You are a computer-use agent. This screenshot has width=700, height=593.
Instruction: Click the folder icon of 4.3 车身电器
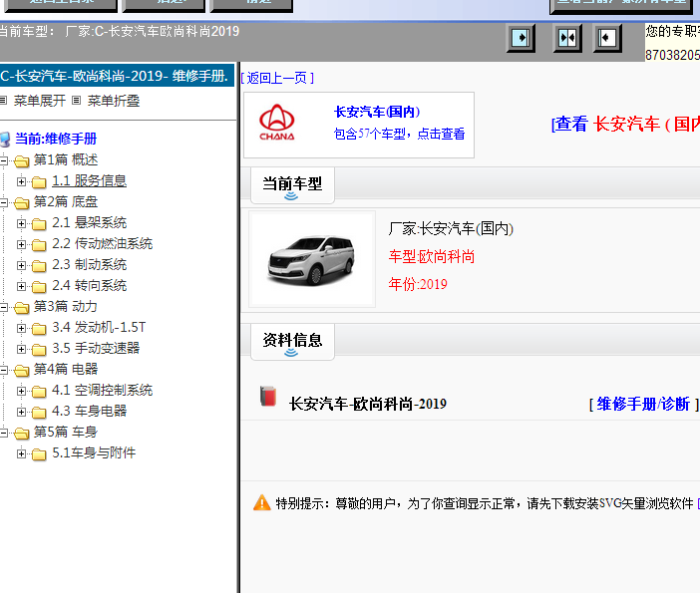(x=39, y=413)
